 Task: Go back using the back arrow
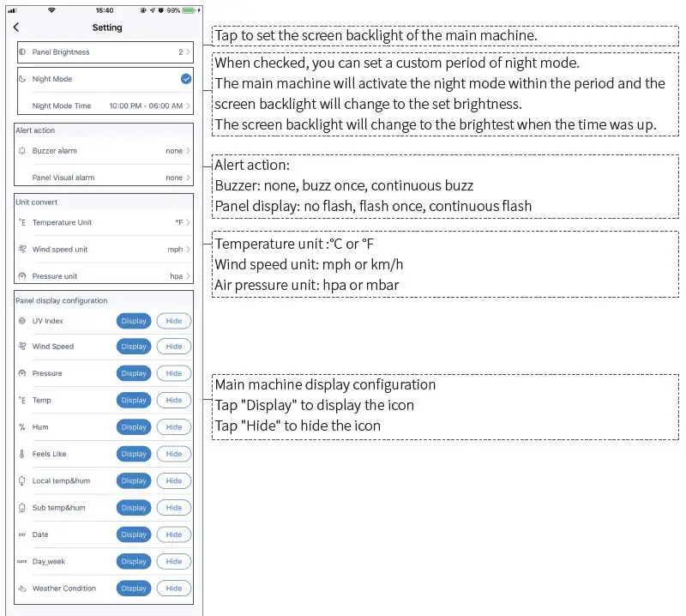pos(16,27)
